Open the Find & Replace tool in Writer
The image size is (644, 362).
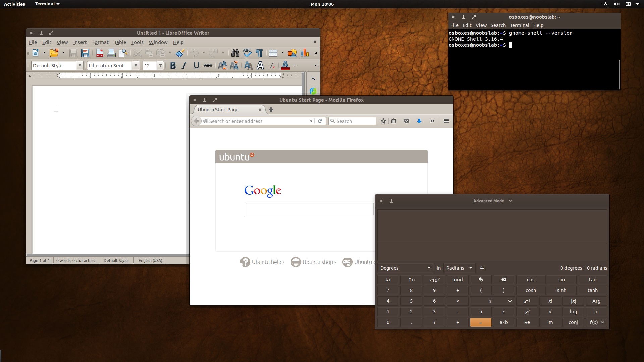[x=235, y=53]
